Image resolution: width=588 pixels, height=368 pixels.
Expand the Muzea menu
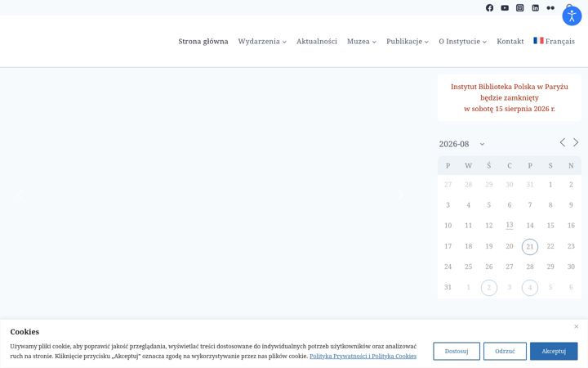tap(362, 42)
